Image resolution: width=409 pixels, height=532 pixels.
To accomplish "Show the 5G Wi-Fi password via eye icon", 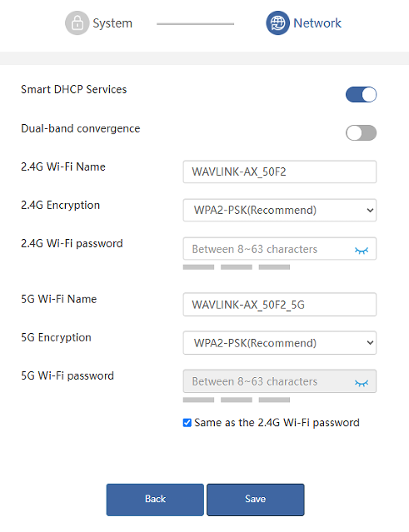I will point(362,383).
